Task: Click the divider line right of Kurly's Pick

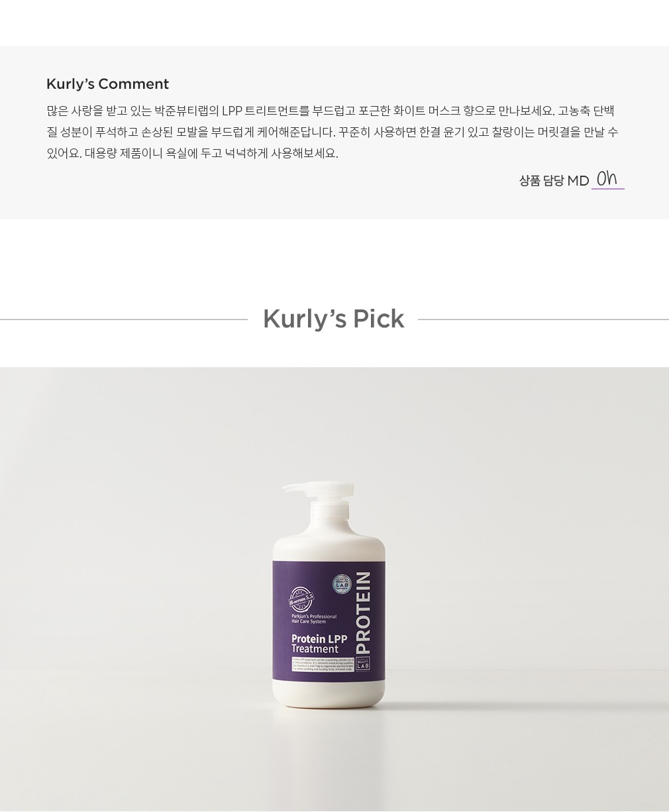Action: coord(543,319)
